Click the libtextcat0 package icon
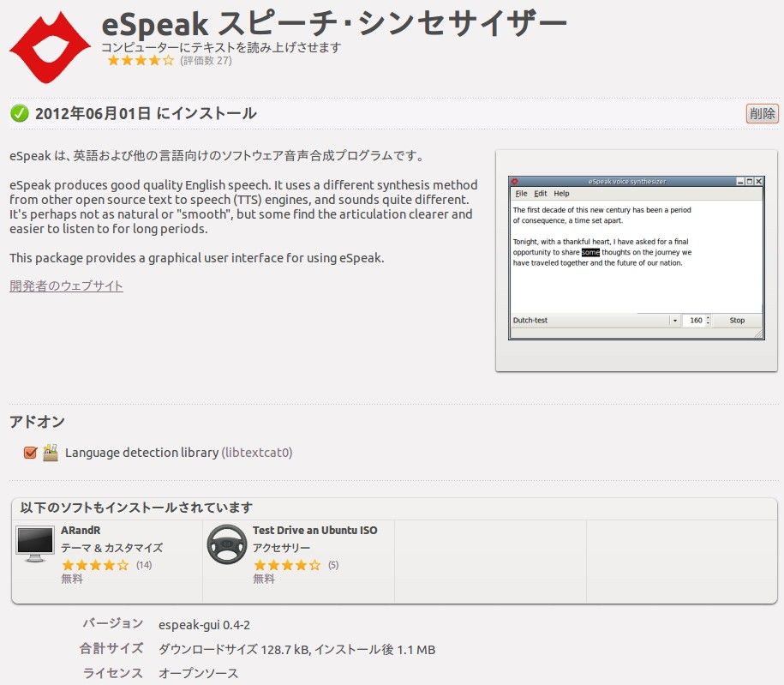784x685 pixels. click(50, 453)
